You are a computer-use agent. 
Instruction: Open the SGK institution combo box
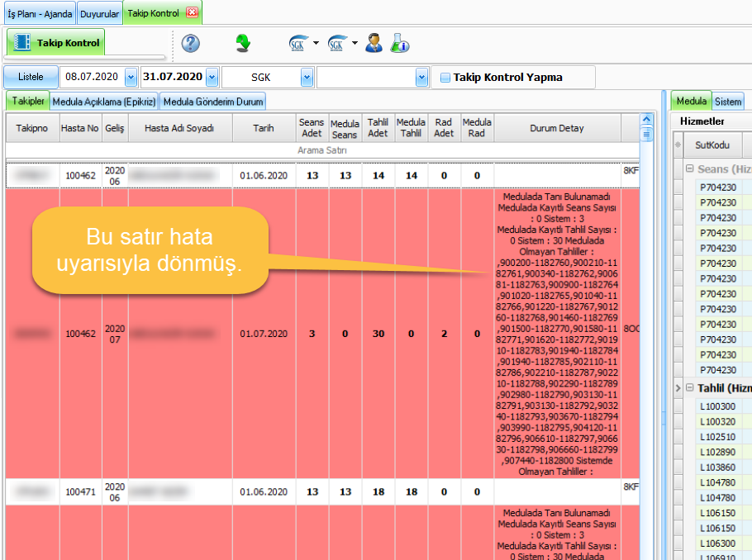pos(307,77)
